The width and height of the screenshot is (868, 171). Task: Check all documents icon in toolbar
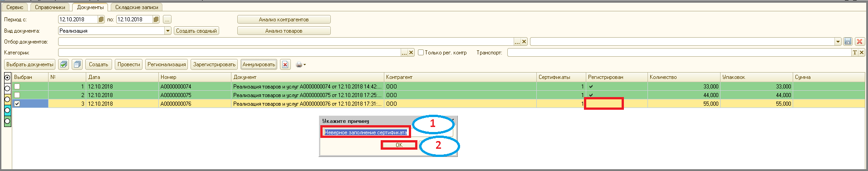point(64,64)
